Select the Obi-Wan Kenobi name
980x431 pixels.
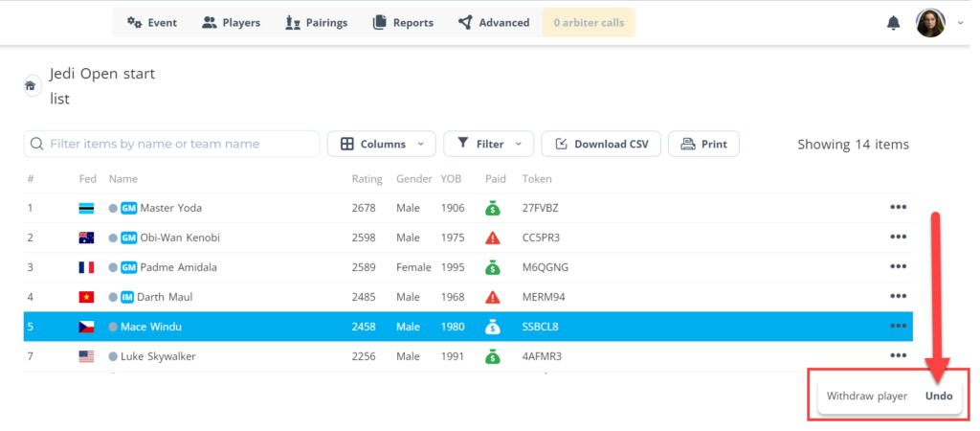(180, 238)
